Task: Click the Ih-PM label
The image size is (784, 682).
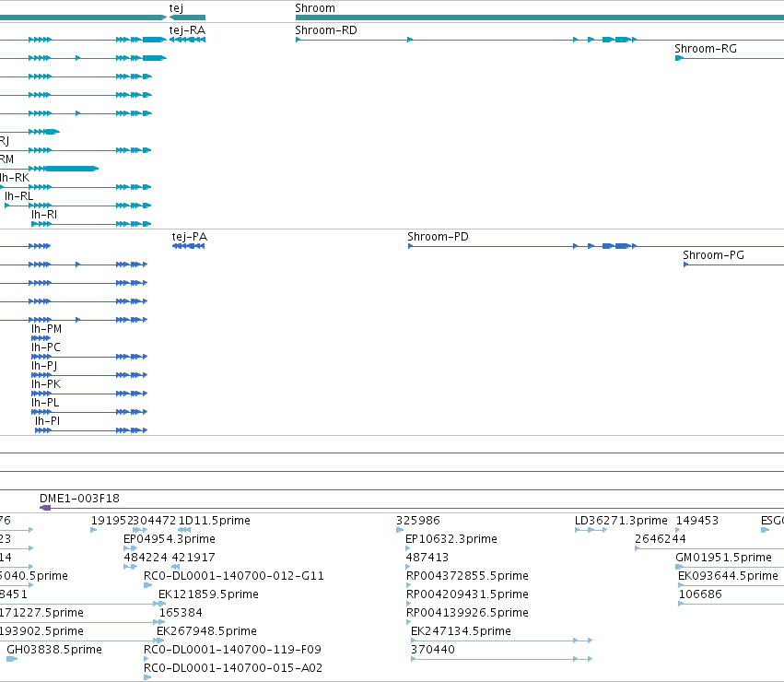Action: (46, 329)
